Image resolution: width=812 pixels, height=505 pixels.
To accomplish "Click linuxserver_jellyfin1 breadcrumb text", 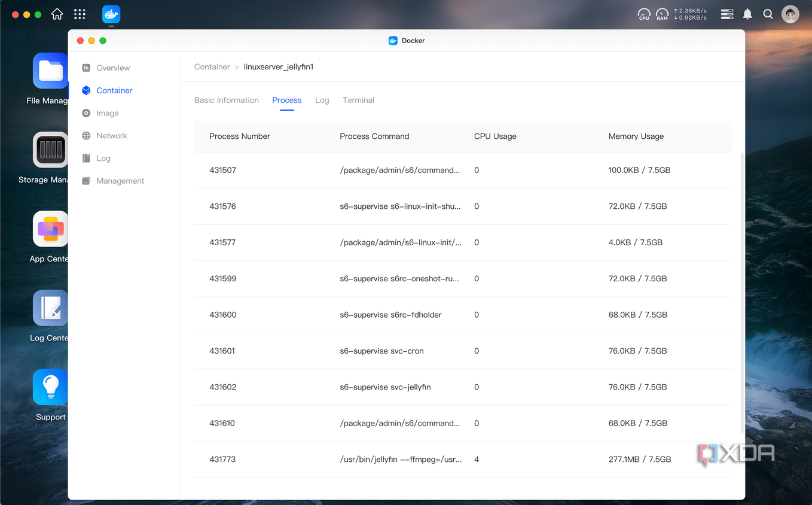I will point(279,67).
